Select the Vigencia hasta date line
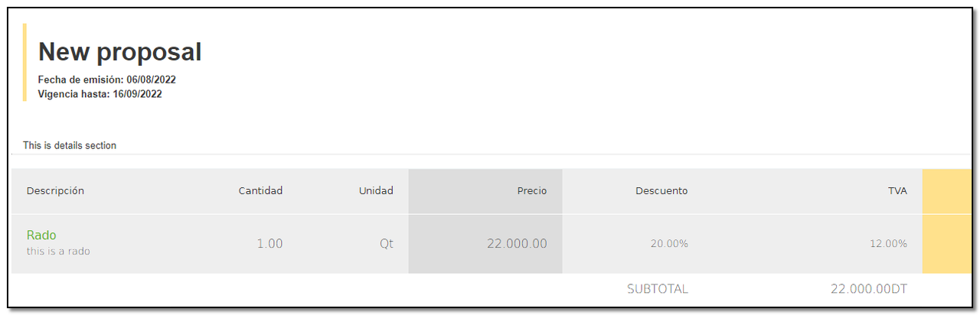This screenshot has height=315, width=980. point(100,94)
